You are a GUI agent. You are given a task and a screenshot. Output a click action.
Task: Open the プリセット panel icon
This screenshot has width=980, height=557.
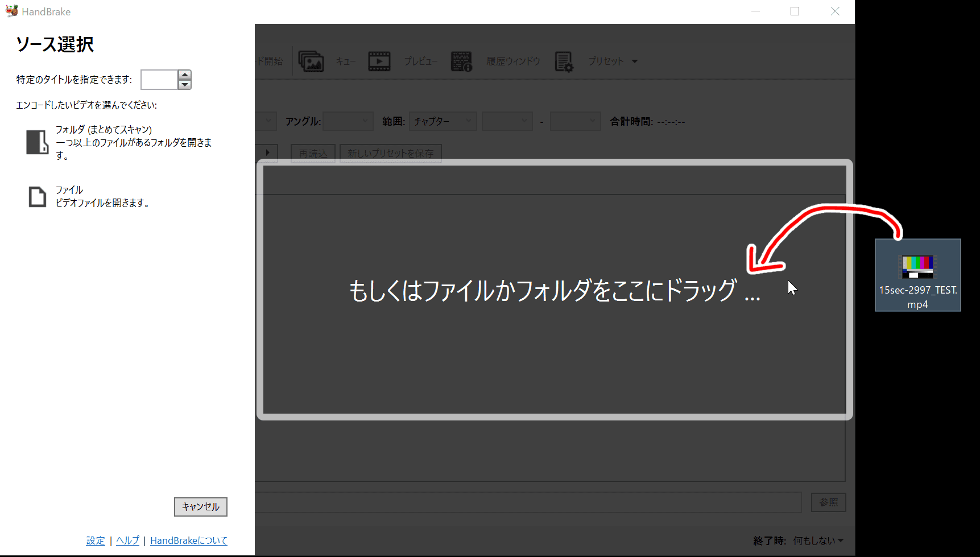click(564, 61)
